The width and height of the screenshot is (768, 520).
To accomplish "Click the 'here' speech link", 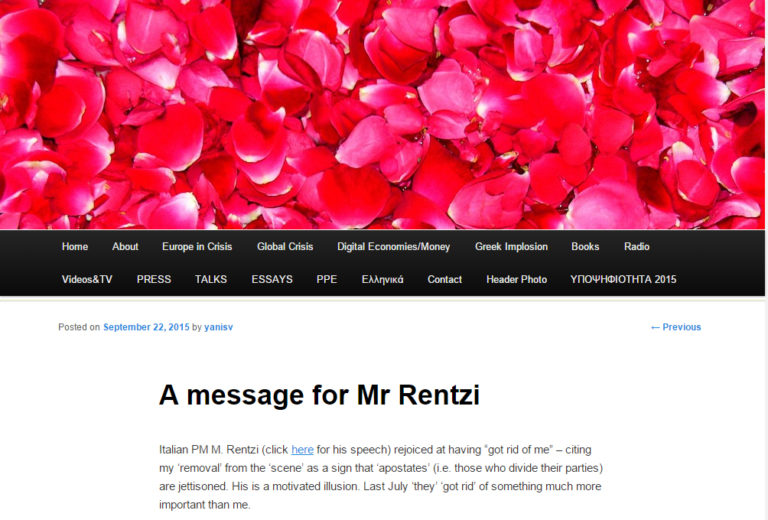I will pyautogui.click(x=302, y=450).
